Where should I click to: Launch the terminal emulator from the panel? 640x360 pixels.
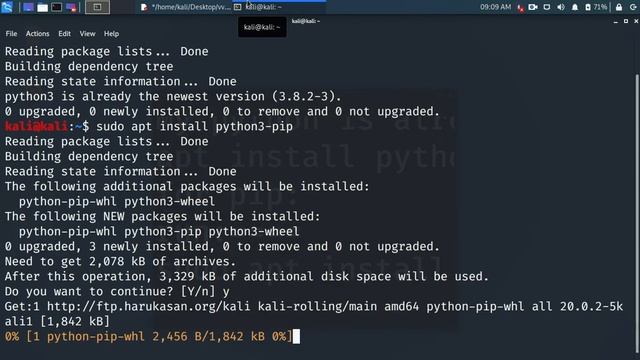pos(57,7)
